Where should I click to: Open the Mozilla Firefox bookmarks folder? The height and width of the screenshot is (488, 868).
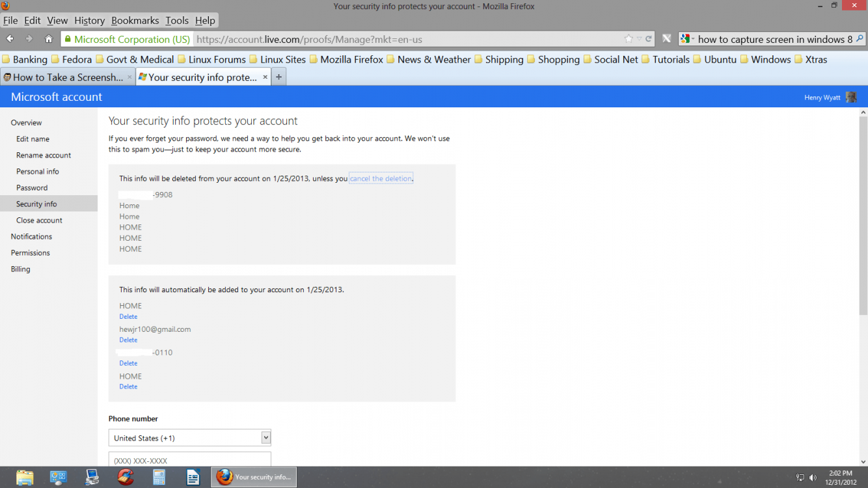tap(346, 59)
